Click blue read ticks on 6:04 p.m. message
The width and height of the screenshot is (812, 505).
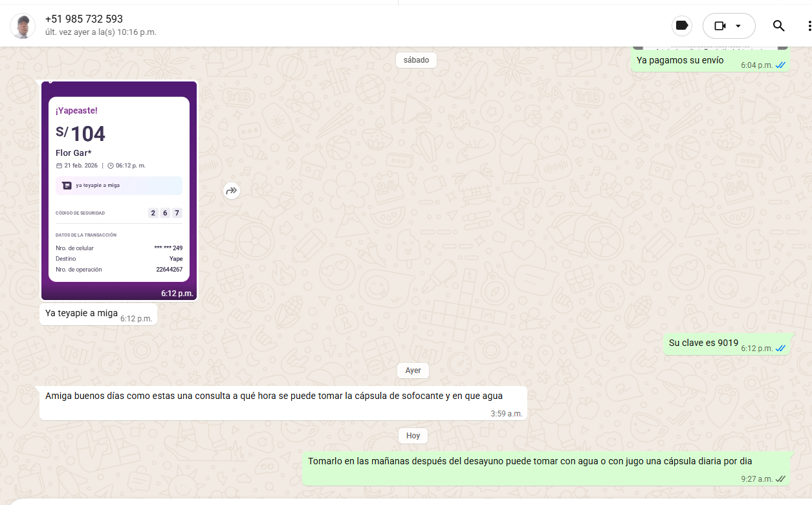(x=780, y=65)
